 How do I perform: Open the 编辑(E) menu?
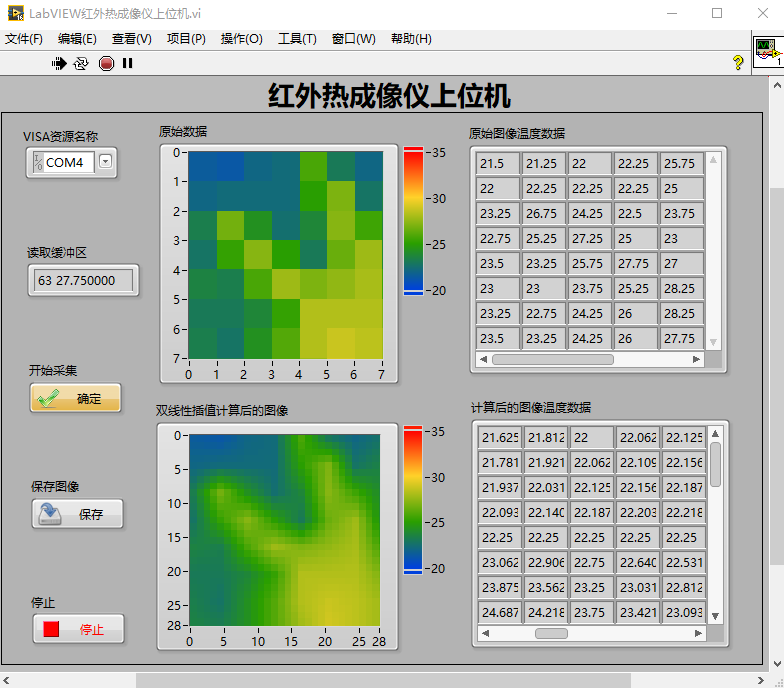(x=77, y=39)
